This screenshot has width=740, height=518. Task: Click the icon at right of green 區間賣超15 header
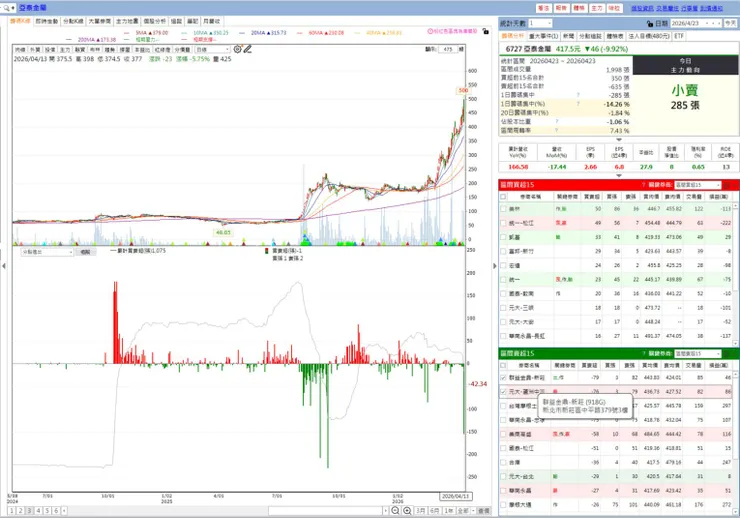click(728, 353)
